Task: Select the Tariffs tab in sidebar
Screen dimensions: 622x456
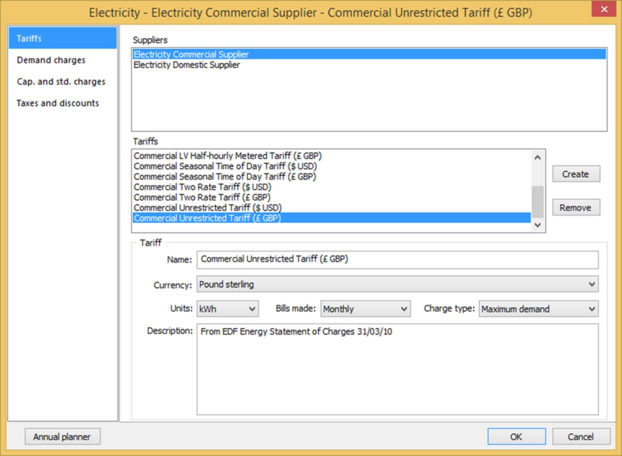Action: 62,39
